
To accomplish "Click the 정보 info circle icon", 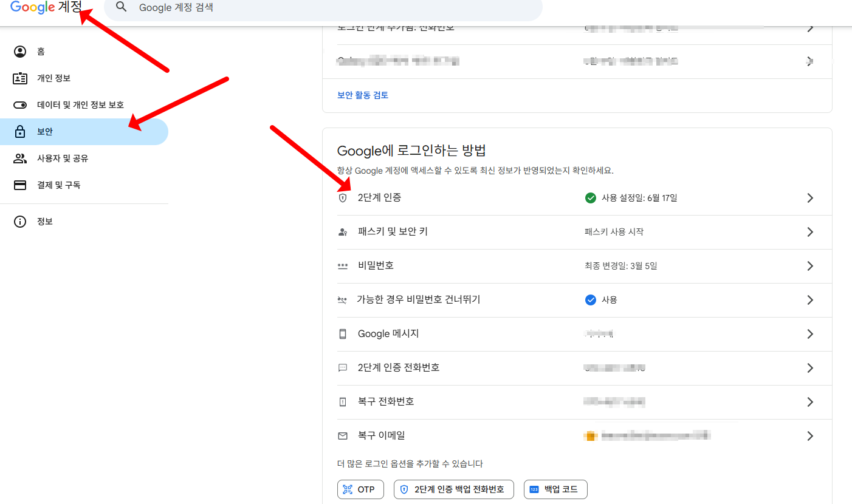I will pyautogui.click(x=20, y=222).
